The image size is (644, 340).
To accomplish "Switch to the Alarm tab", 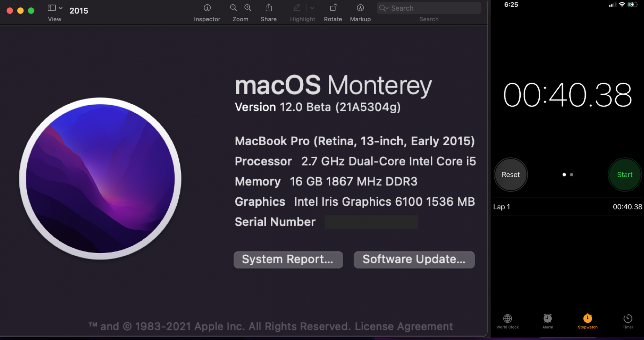I will tap(548, 321).
